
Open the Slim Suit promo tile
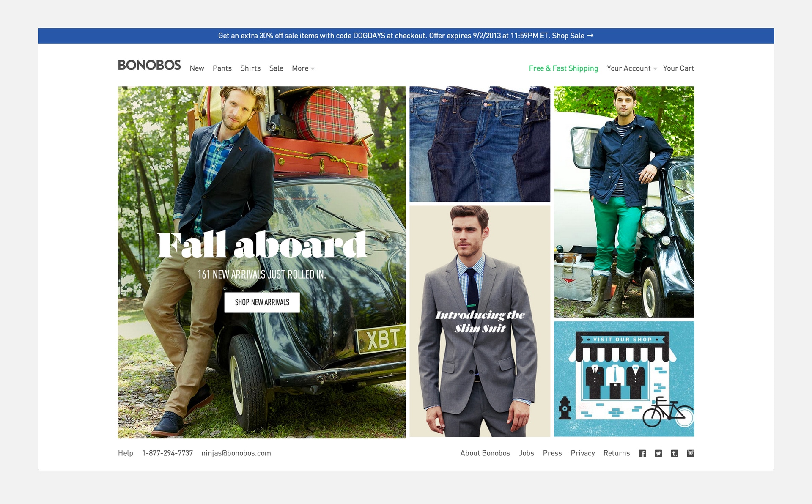point(480,321)
